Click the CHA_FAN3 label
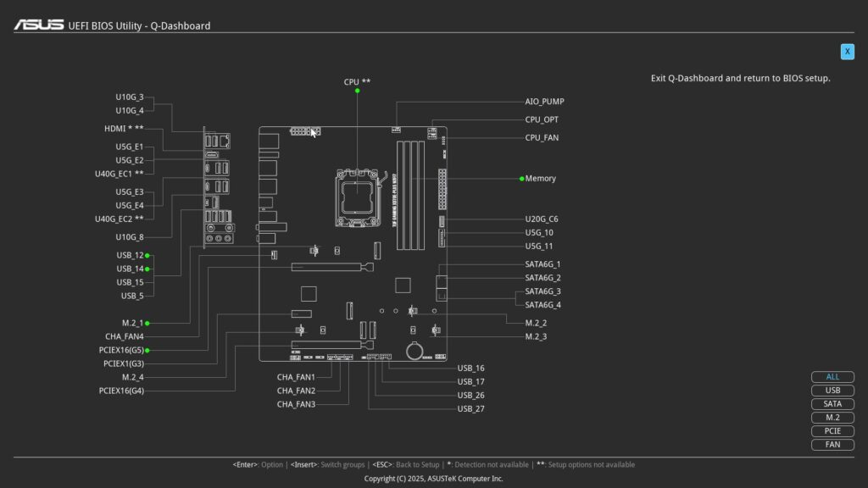Screen dimensions: 868x488 pos(296,404)
